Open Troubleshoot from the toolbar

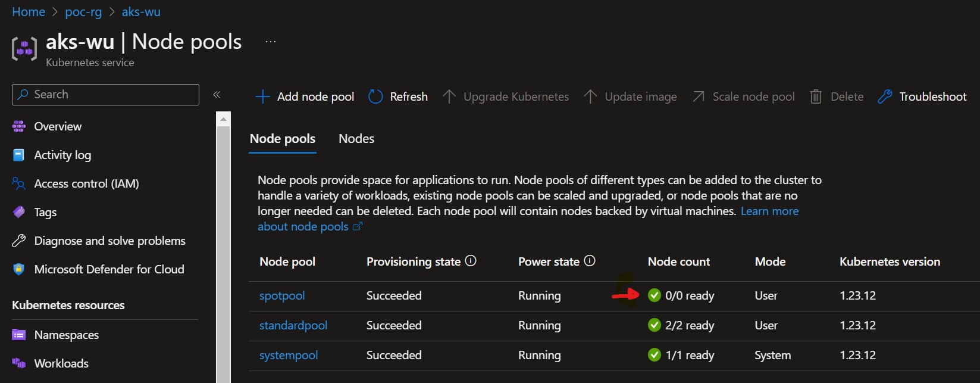coord(922,96)
